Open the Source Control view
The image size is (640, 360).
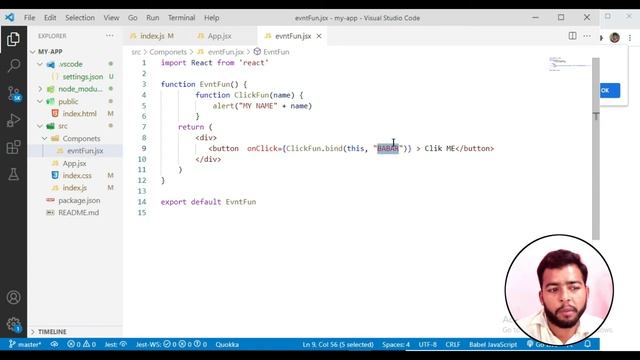[14, 93]
